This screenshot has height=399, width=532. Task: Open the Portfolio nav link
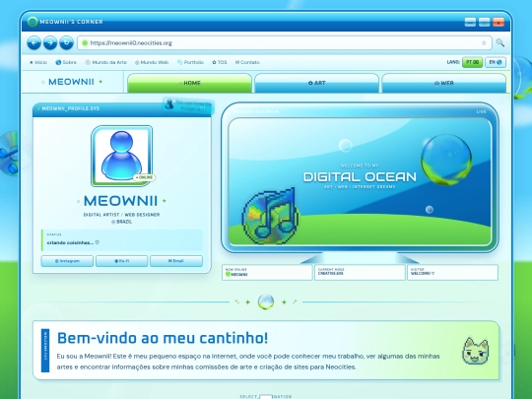click(190, 62)
